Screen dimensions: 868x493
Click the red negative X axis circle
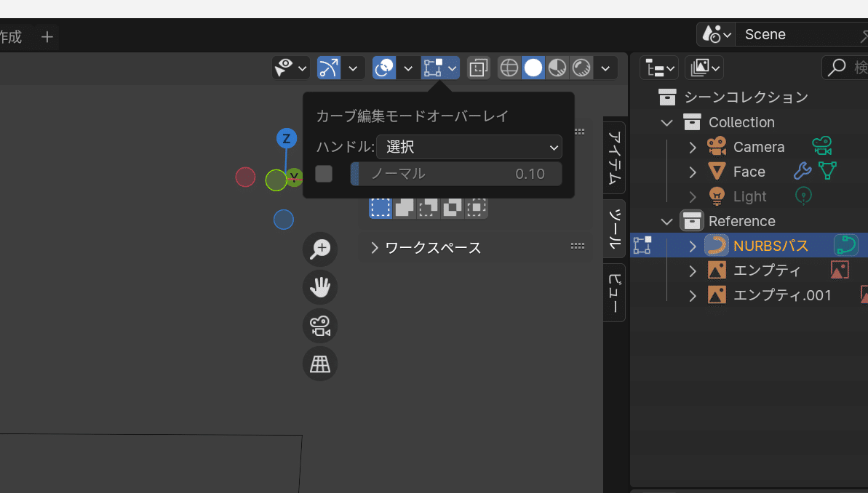[245, 177]
